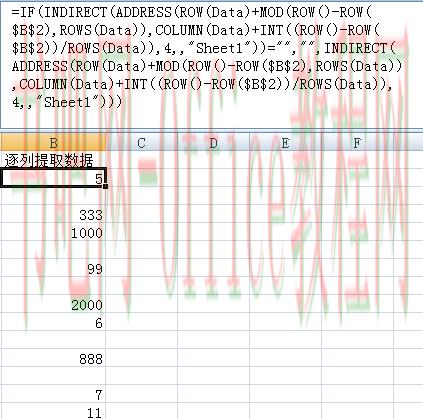423x419 pixels.
Task: Select column F header
Action: (x=357, y=143)
